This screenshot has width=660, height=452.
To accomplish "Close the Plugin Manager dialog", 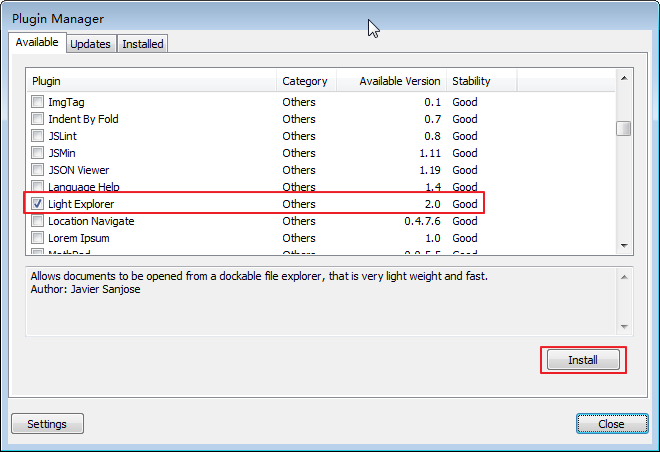I will tap(612, 423).
